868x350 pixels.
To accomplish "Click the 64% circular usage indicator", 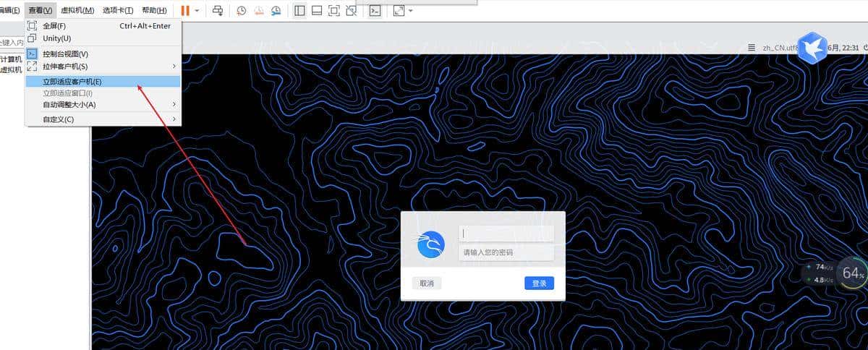I will (x=852, y=273).
